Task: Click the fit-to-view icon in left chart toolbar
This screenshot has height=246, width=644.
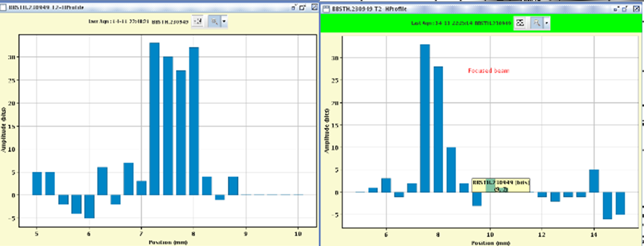Action: pyautogui.click(x=198, y=22)
